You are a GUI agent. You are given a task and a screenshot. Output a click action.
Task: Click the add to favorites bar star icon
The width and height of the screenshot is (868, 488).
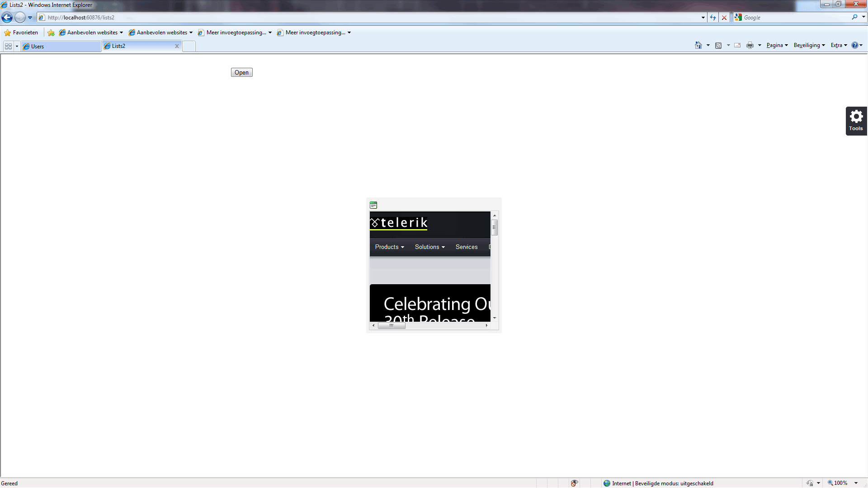click(51, 33)
